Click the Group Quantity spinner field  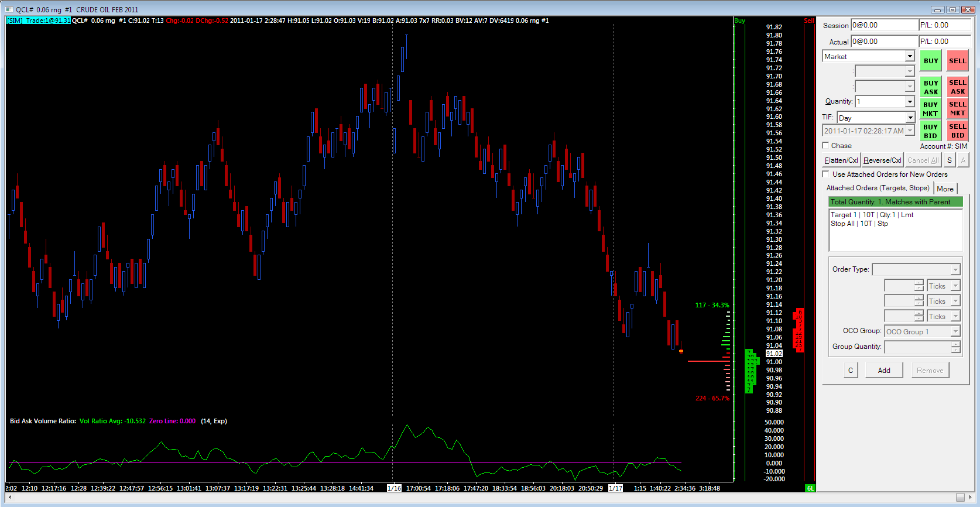[922, 347]
